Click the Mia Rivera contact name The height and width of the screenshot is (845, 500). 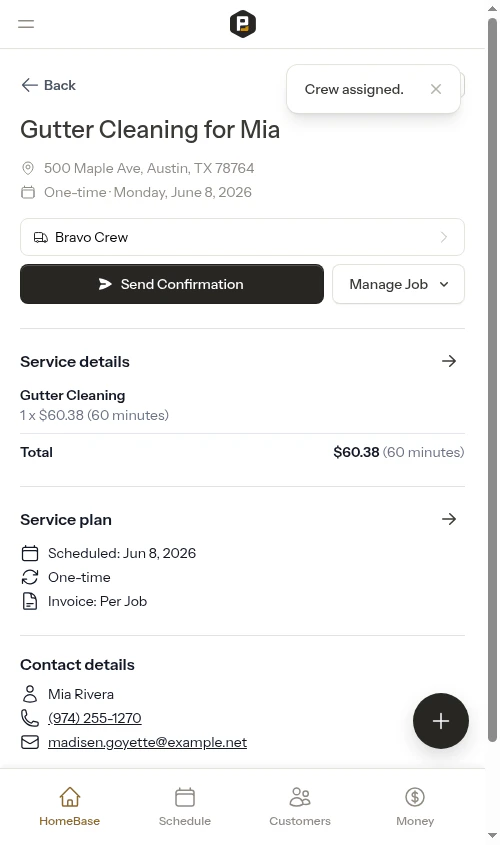coord(81,694)
